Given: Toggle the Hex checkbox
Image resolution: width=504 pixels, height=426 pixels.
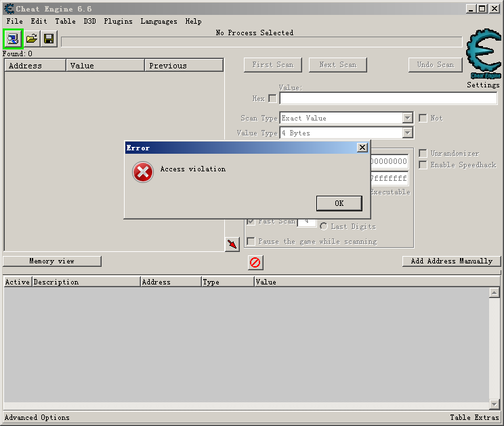Looking at the screenshot, I should click(x=272, y=98).
